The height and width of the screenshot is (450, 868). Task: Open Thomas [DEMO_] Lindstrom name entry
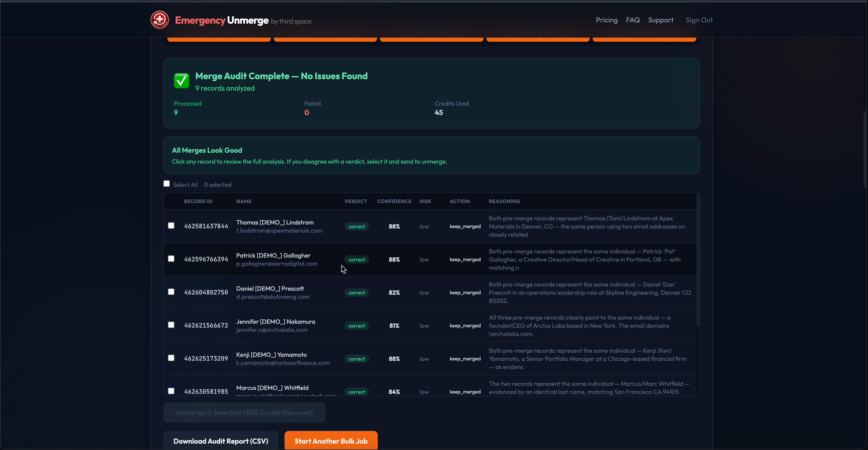[275, 222]
